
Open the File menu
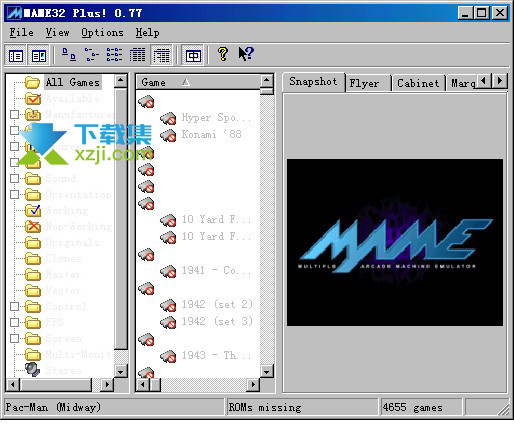coord(21,32)
